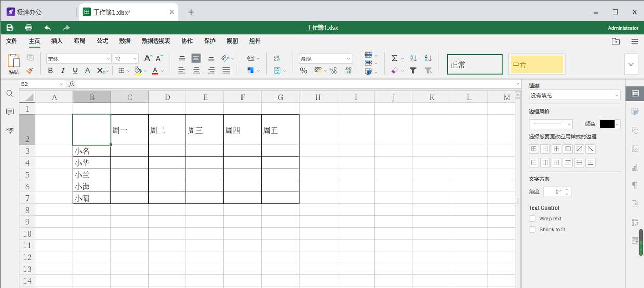Expand the formula bar

(x=518, y=84)
